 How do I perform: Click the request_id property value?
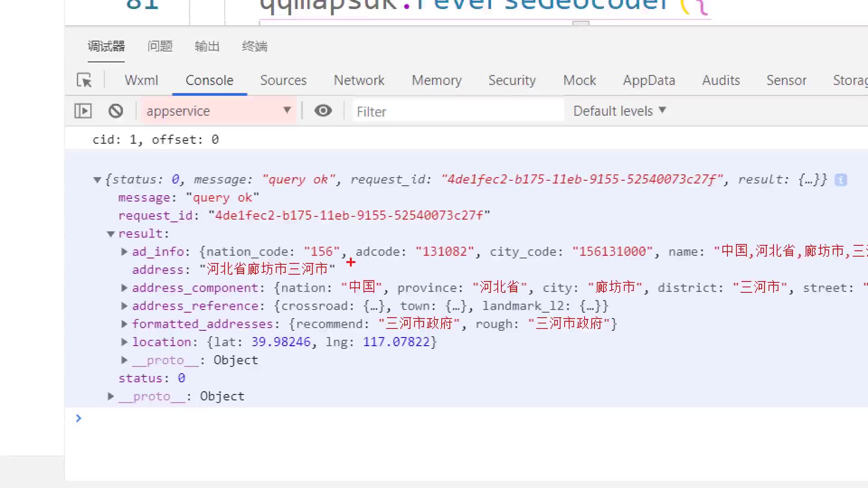pyautogui.click(x=349, y=216)
